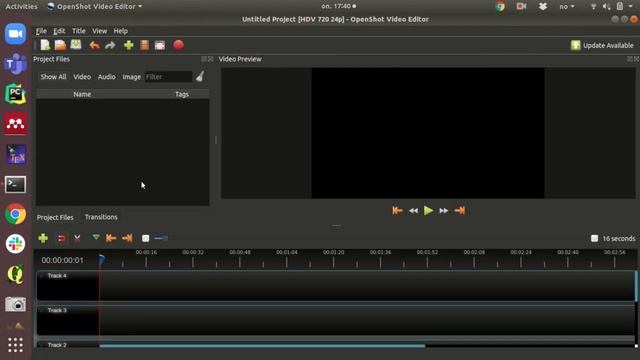
Task: Select Track 3 label
Action: point(57,311)
